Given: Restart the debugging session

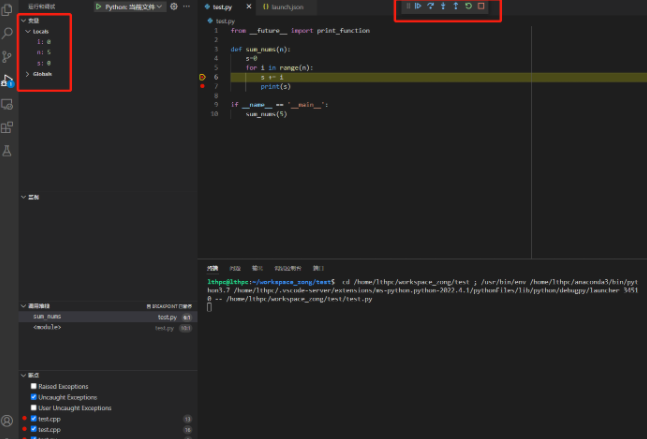Looking at the screenshot, I should pos(468,6).
